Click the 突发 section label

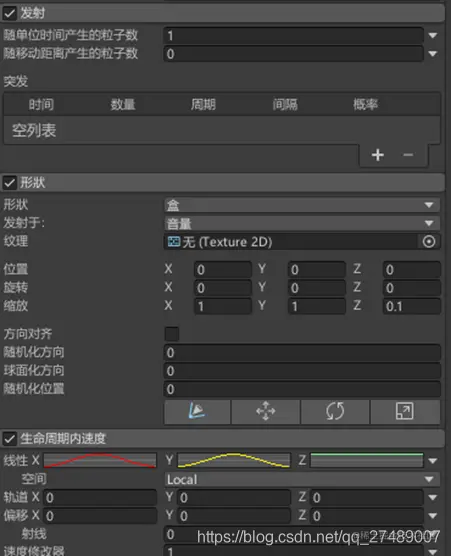16,81
